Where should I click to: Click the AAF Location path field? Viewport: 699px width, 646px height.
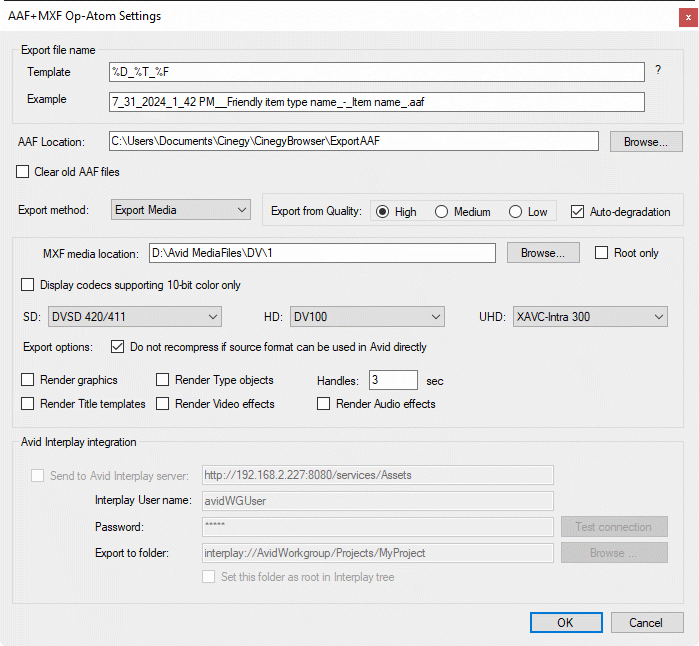354,141
